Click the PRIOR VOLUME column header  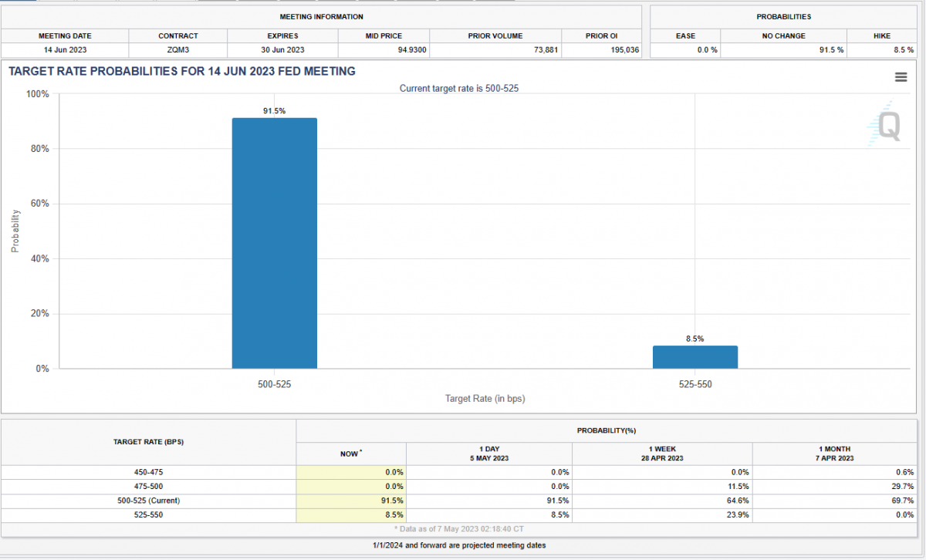pos(495,36)
